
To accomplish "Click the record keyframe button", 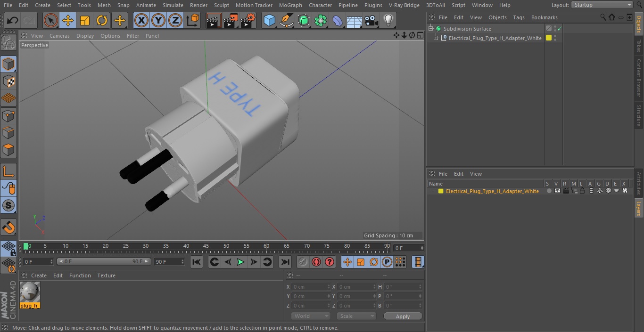I will [x=303, y=262].
